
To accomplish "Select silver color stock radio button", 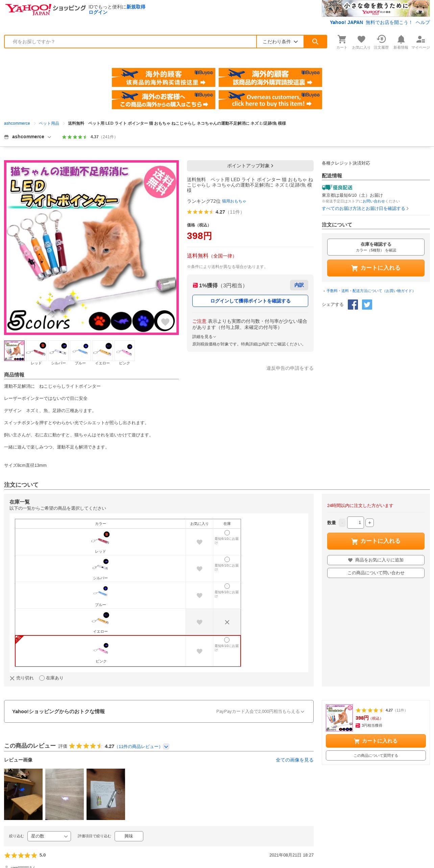I will point(227,559).
